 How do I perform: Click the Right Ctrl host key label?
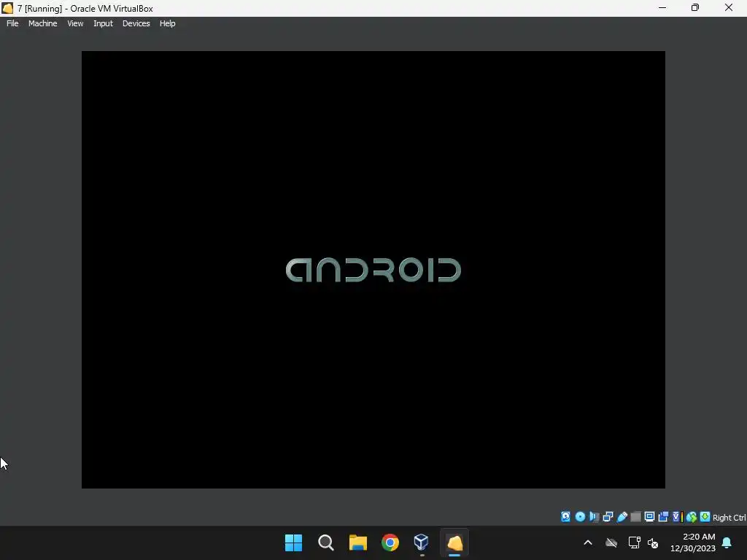click(x=729, y=518)
